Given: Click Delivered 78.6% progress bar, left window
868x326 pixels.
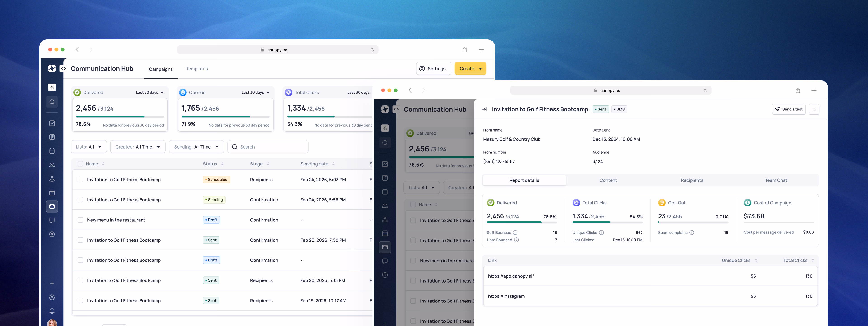Looking at the screenshot, I should pyautogui.click(x=120, y=117).
